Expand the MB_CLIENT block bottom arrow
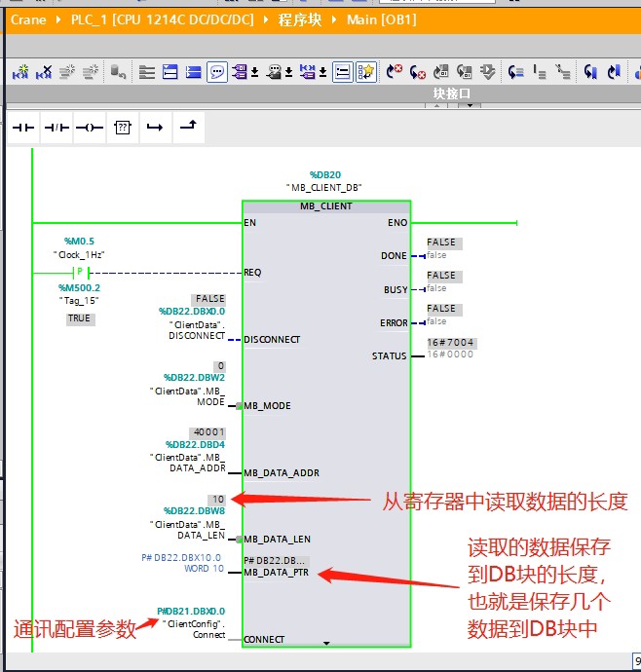Image resolution: width=641 pixels, height=672 pixels. 326,644
